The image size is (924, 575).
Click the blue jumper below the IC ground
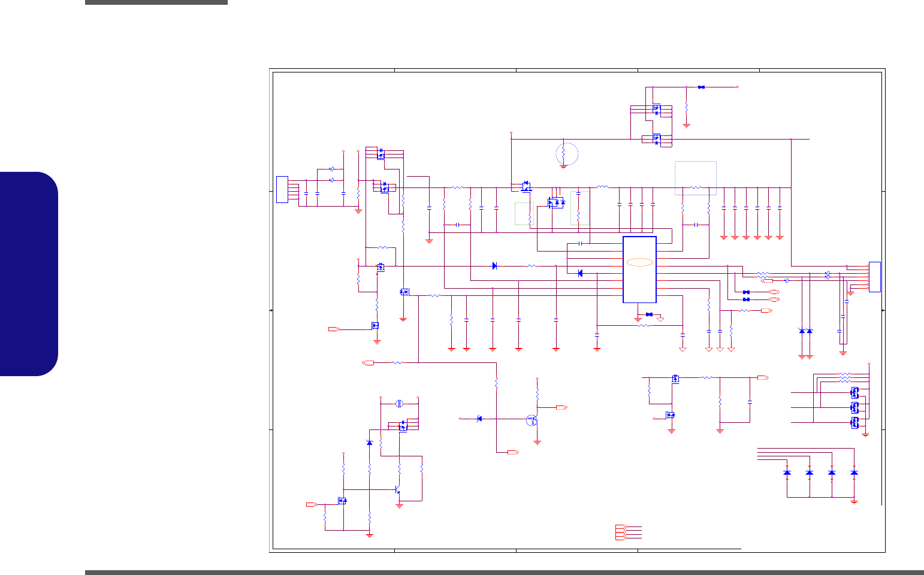click(649, 314)
